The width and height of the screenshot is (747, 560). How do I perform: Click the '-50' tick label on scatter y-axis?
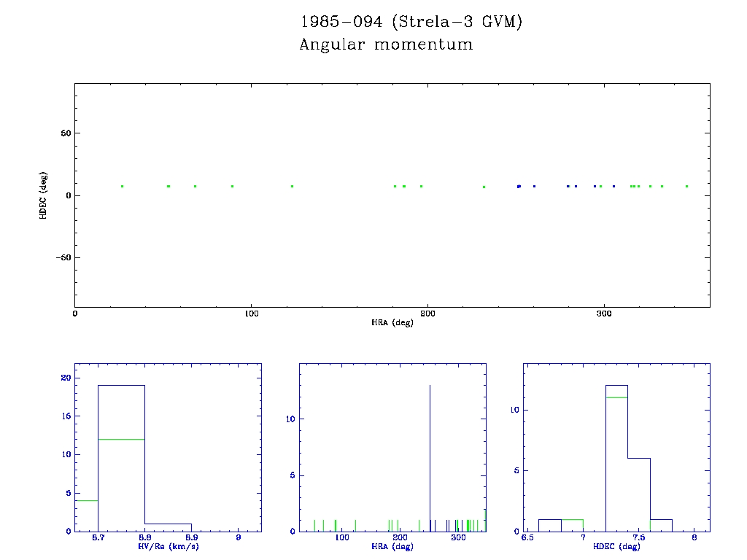[61, 257]
